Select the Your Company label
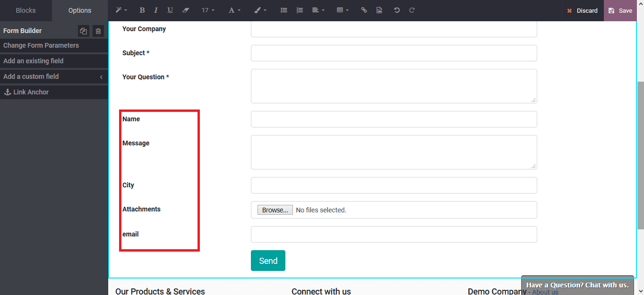Screen dimensions: 644x295 (x=144, y=29)
